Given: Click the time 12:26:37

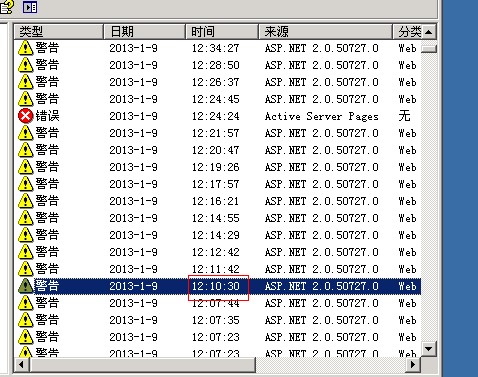Looking at the screenshot, I should point(216,82).
